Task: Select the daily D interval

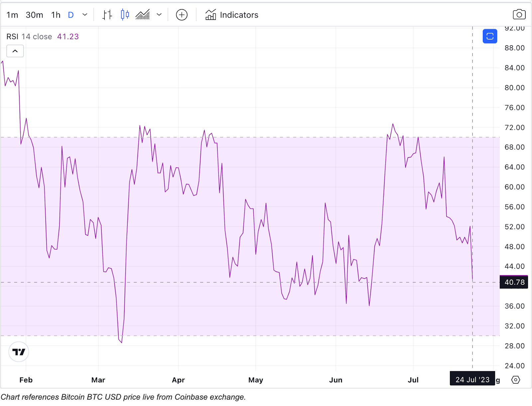Action: coord(70,15)
